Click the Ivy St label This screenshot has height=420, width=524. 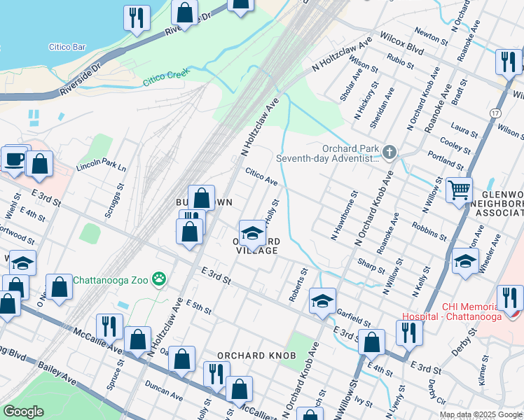pos(364,402)
